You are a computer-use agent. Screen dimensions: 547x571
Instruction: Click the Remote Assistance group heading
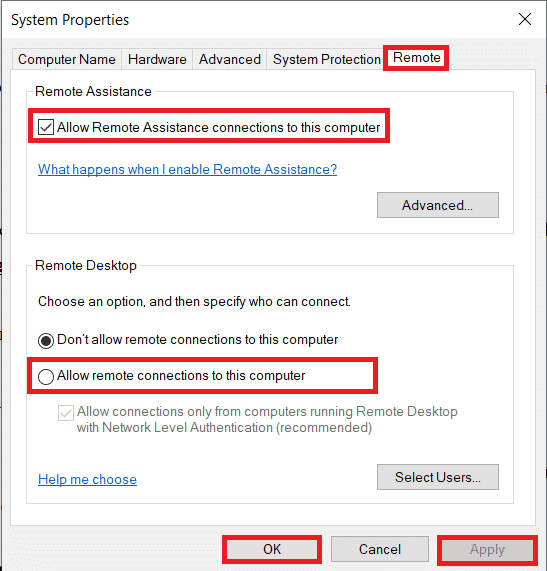coord(93,91)
